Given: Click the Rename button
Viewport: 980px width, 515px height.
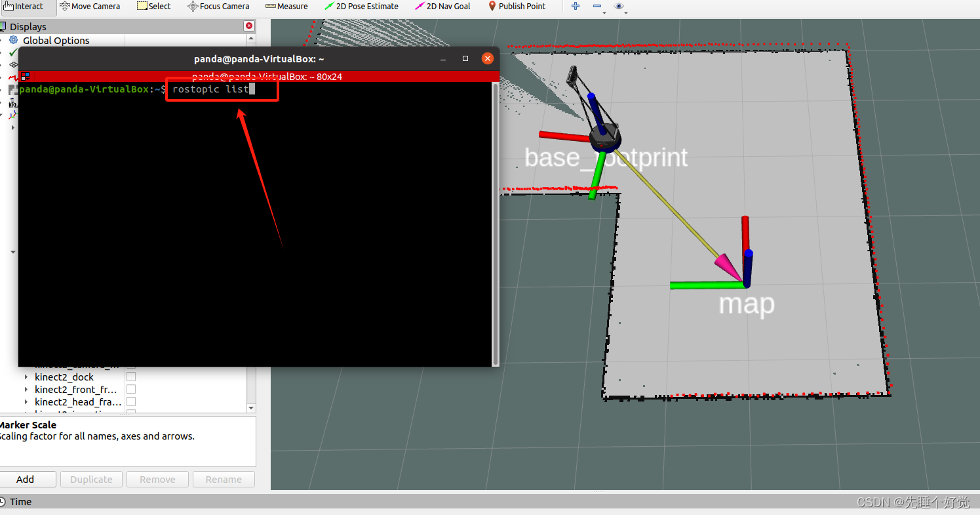Looking at the screenshot, I should pyautogui.click(x=224, y=480).
